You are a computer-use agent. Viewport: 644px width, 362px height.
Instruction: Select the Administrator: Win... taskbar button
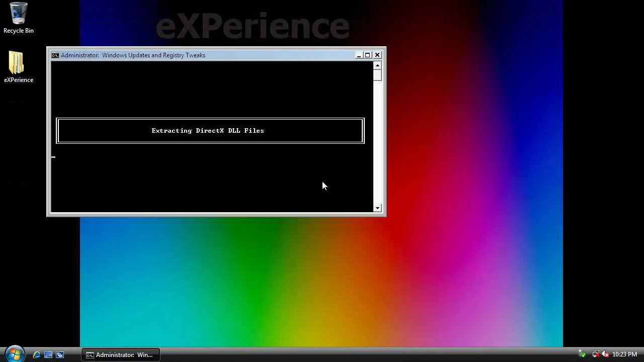tap(121, 355)
